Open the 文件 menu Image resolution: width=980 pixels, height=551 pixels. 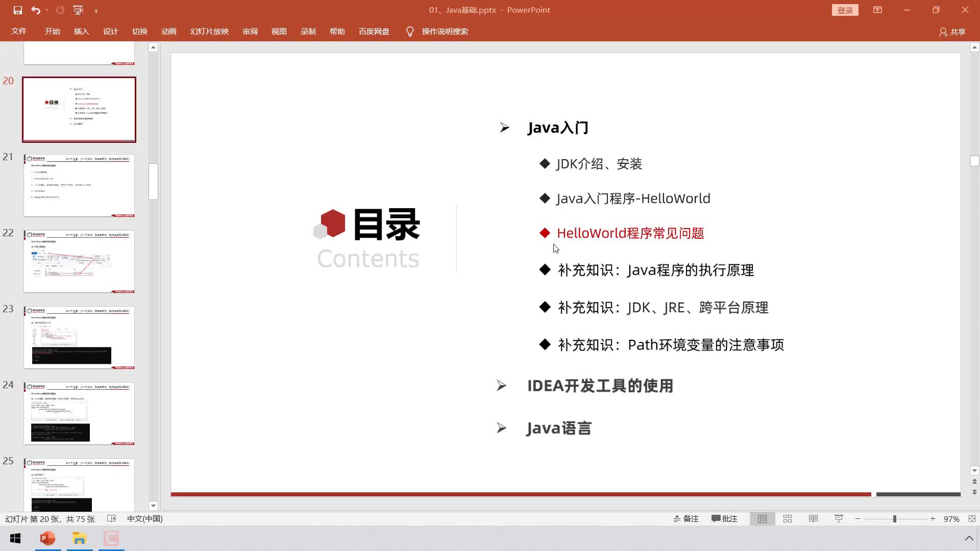coord(19,32)
